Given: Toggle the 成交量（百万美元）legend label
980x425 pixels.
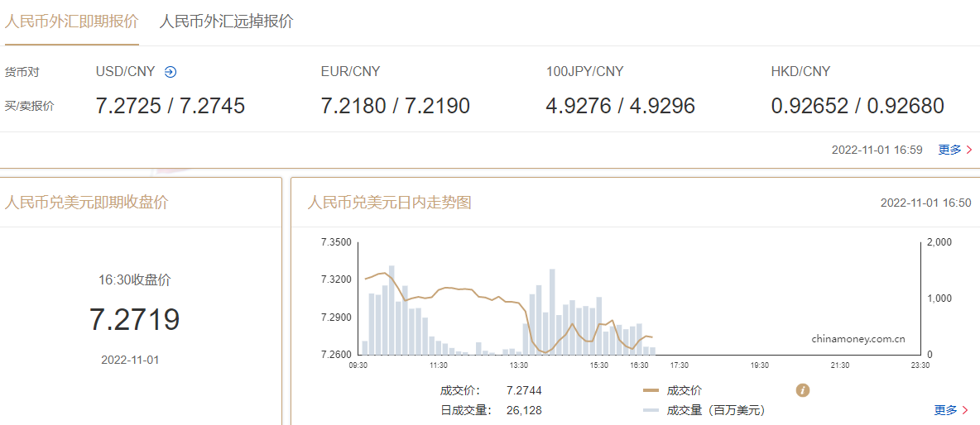Looking at the screenshot, I should tap(716, 410).
